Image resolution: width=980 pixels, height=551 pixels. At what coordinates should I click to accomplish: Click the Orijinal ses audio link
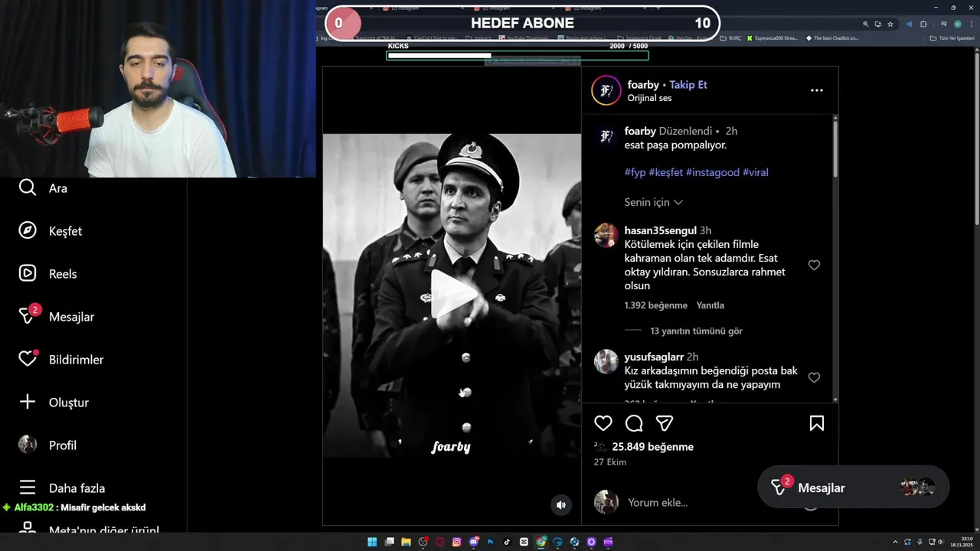(649, 98)
